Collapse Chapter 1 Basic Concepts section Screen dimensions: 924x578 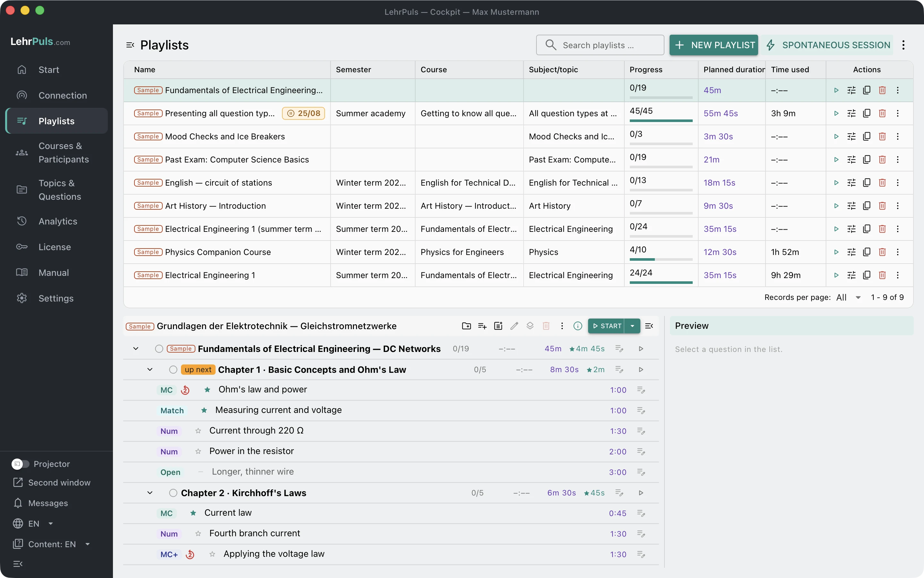pos(150,370)
